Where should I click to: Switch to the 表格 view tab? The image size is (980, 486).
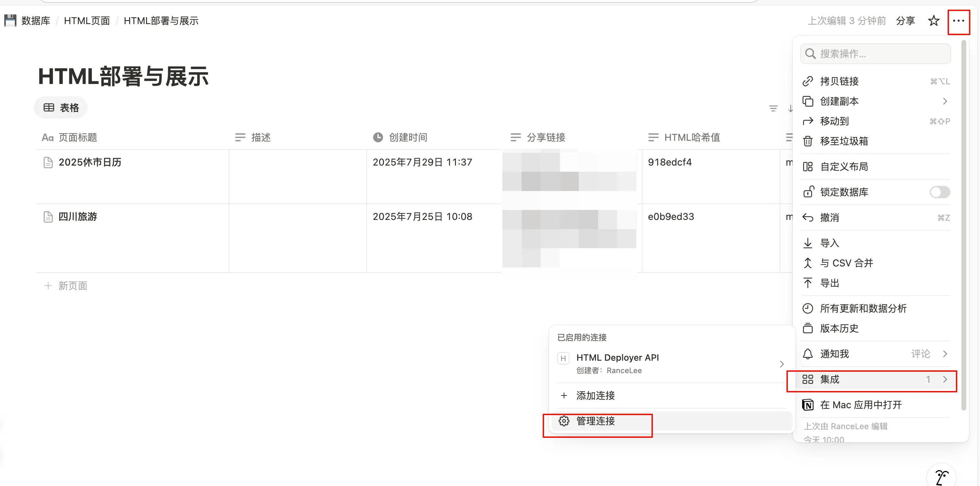[x=61, y=108]
